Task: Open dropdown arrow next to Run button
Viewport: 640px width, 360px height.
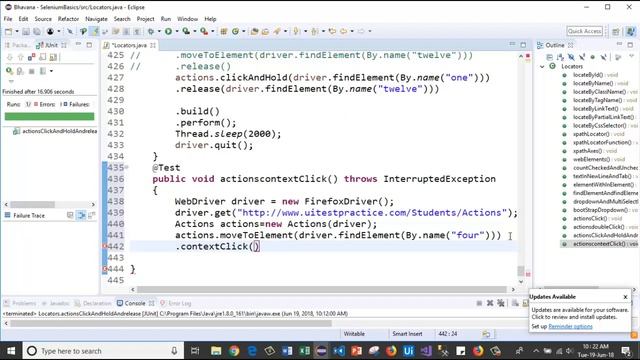Action: tap(177, 31)
